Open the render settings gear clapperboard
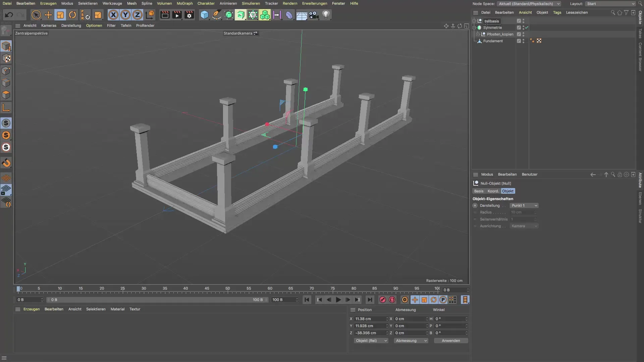 [x=189, y=15]
